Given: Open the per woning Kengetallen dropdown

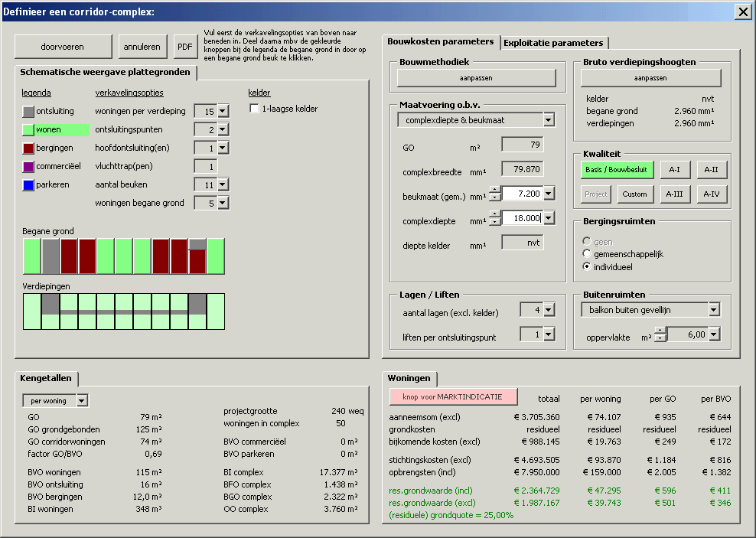Looking at the screenshot, I should pyautogui.click(x=83, y=400).
